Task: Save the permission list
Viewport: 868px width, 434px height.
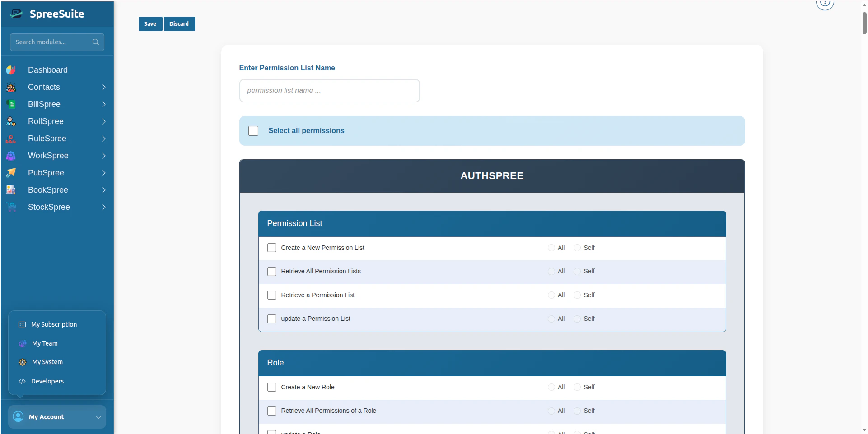Action: [x=150, y=24]
